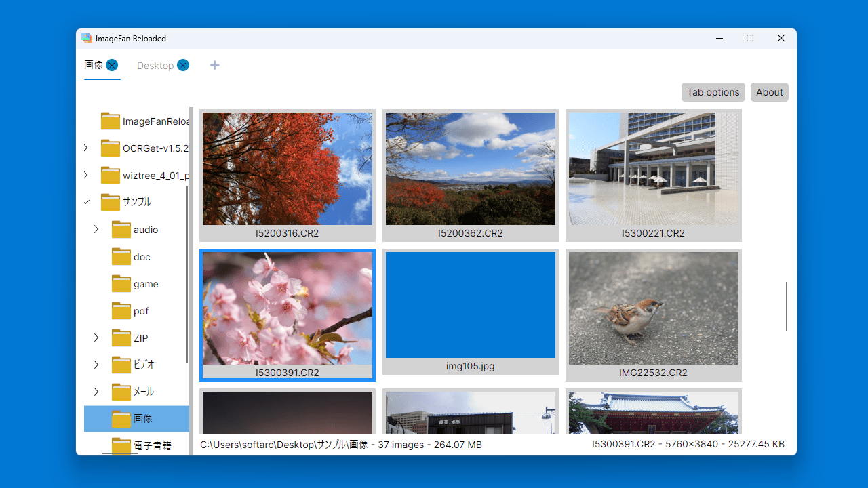The height and width of the screenshot is (488, 868).
Task: Click the doc folder icon
Action: pyautogui.click(x=121, y=257)
